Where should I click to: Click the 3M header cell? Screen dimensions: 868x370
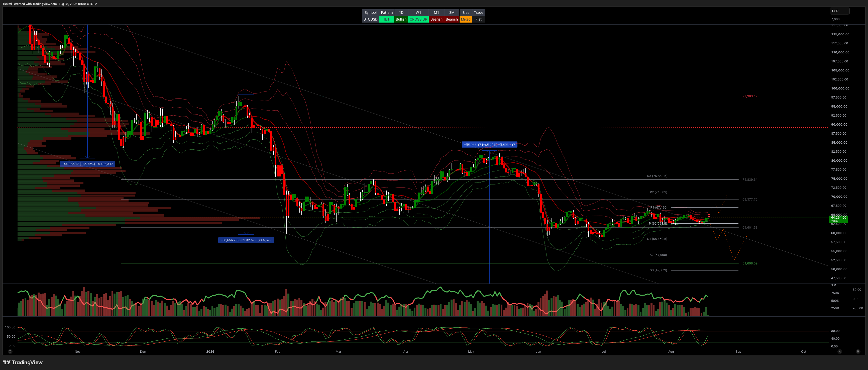[452, 13]
